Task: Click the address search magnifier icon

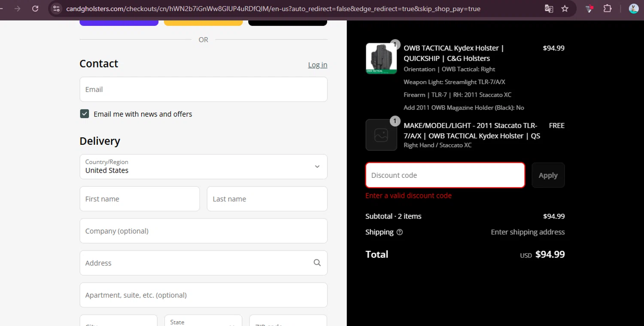Action: point(317,263)
